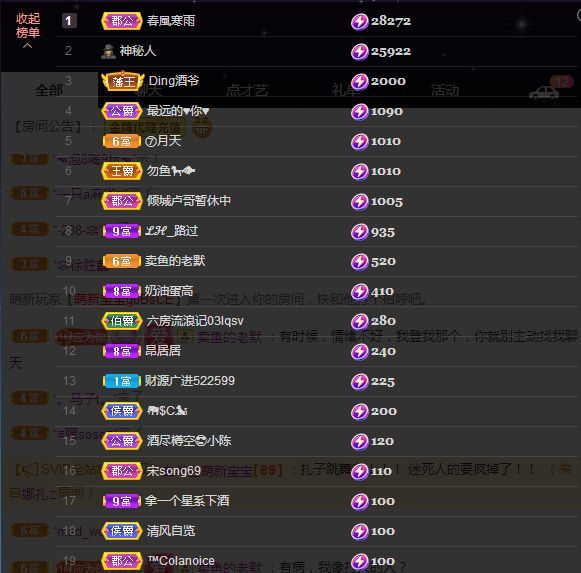The image size is (581, 573).
Task: Select user 拿一个星系下酒 in the ranking
Action: (x=187, y=501)
